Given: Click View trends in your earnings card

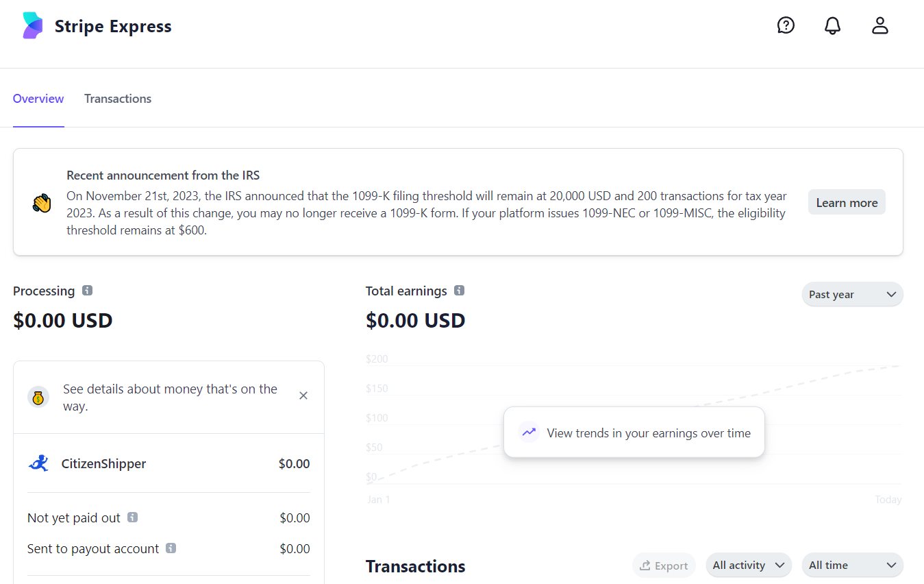Looking at the screenshot, I should 634,433.
